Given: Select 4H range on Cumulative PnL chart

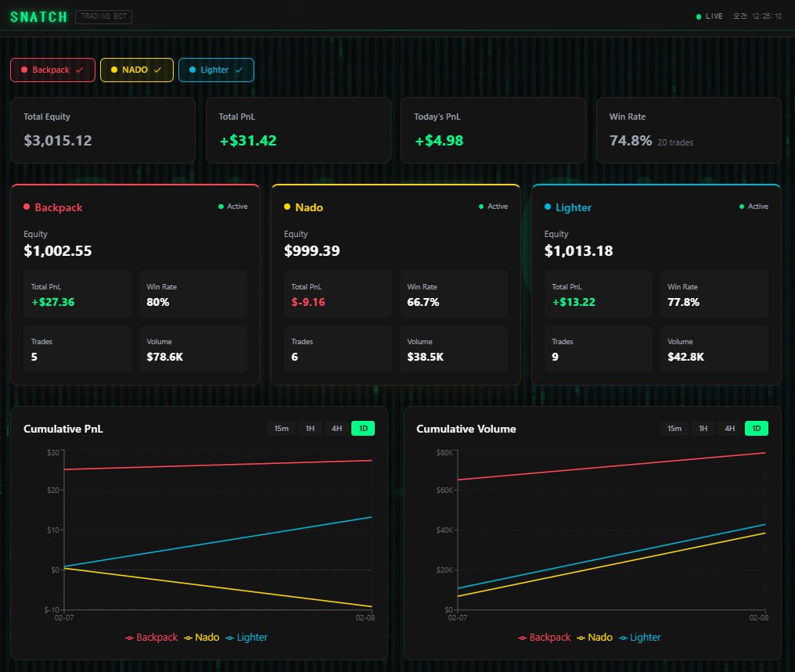Looking at the screenshot, I should (336, 428).
